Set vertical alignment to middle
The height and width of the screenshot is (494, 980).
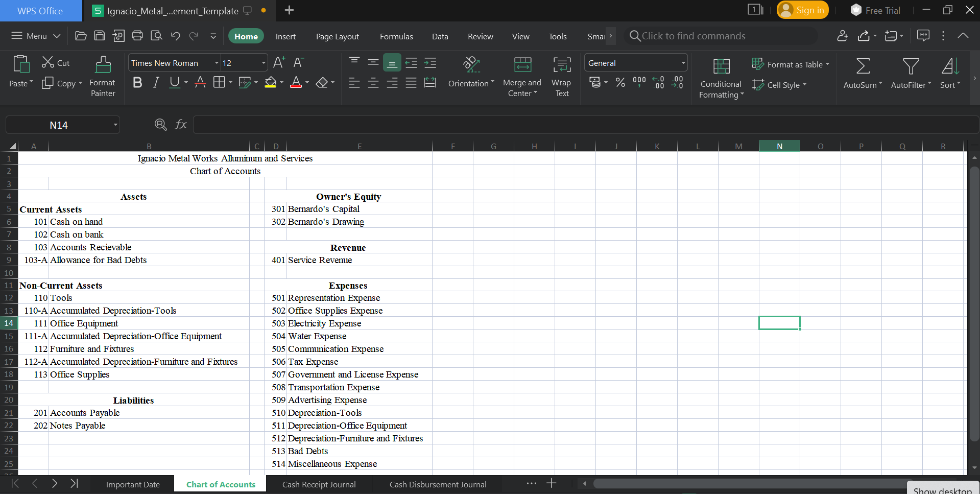373,63
